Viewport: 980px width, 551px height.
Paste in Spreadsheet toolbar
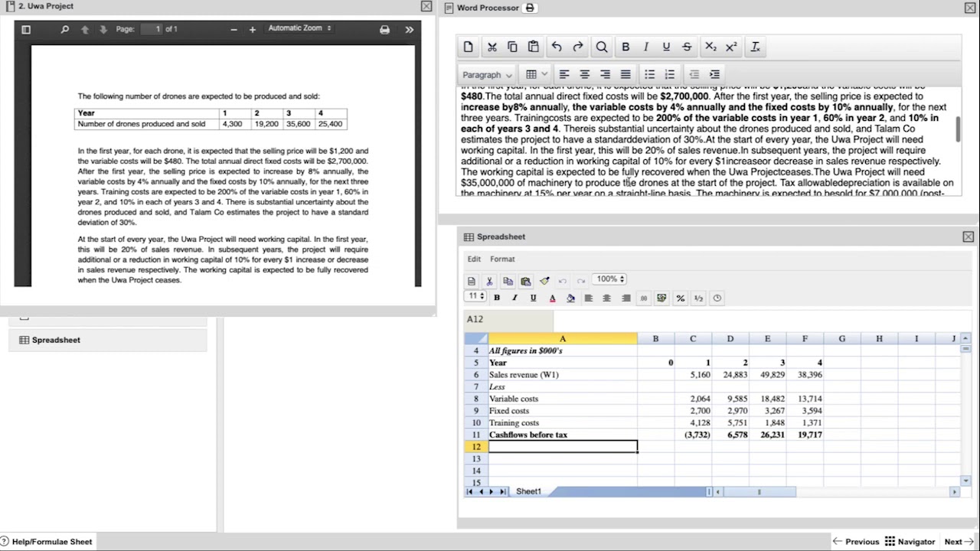click(526, 281)
